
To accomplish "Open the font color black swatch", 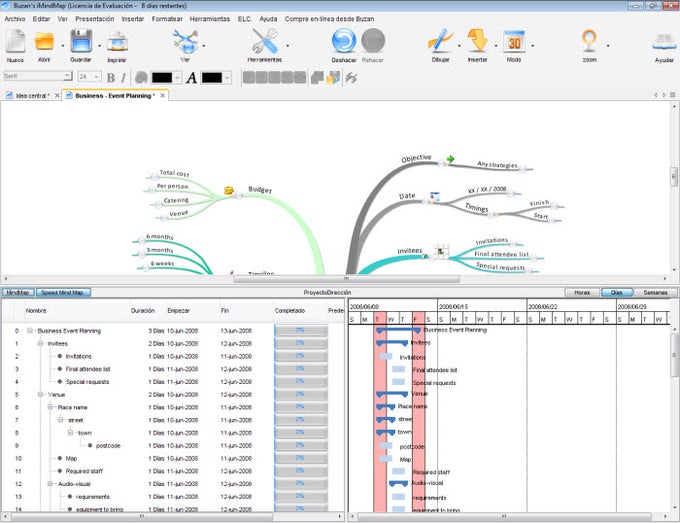I will click(x=212, y=78).
